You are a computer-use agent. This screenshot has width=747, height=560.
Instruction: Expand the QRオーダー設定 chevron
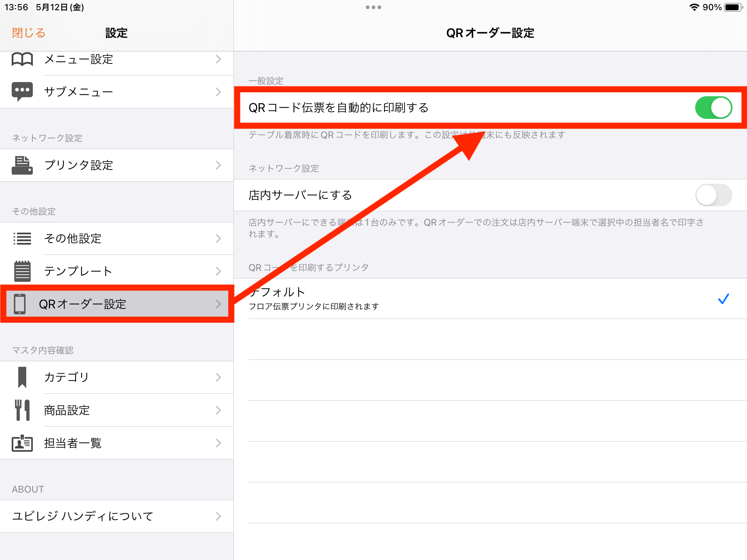[218, 304]
